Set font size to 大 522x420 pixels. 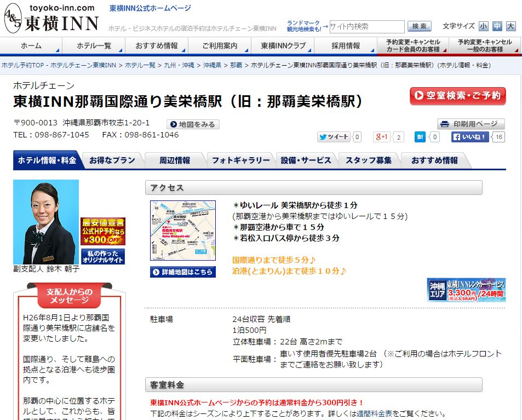(x=510, y=26)
